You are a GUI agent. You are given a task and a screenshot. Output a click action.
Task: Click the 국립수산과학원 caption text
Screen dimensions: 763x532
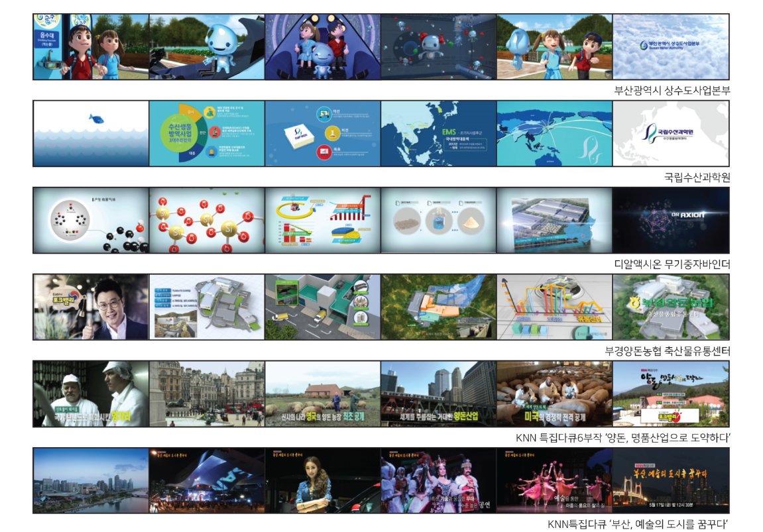(x=697, y=178)
